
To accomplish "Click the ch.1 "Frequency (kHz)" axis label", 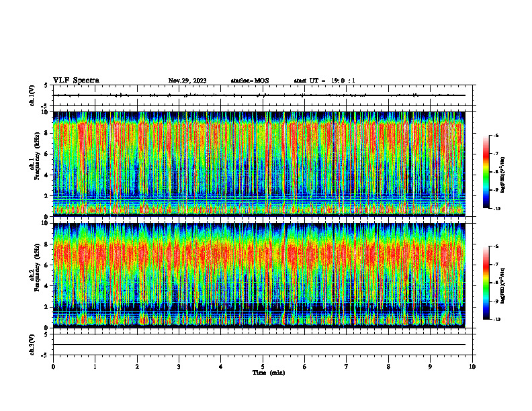I will 37,156.
